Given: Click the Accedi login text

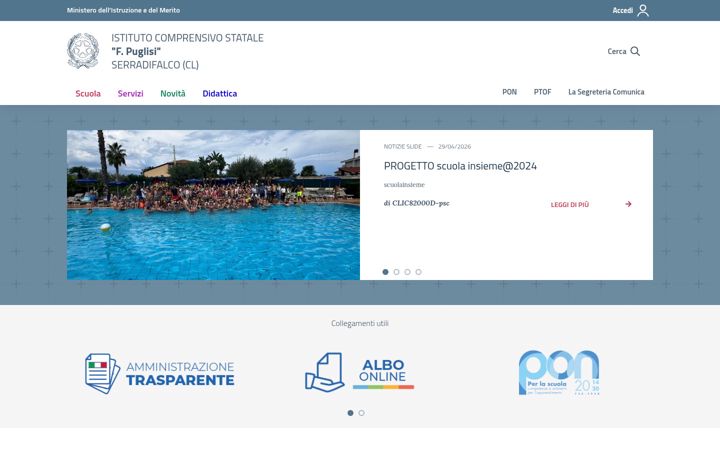Looking at the screenshot, I should (622, 10).
